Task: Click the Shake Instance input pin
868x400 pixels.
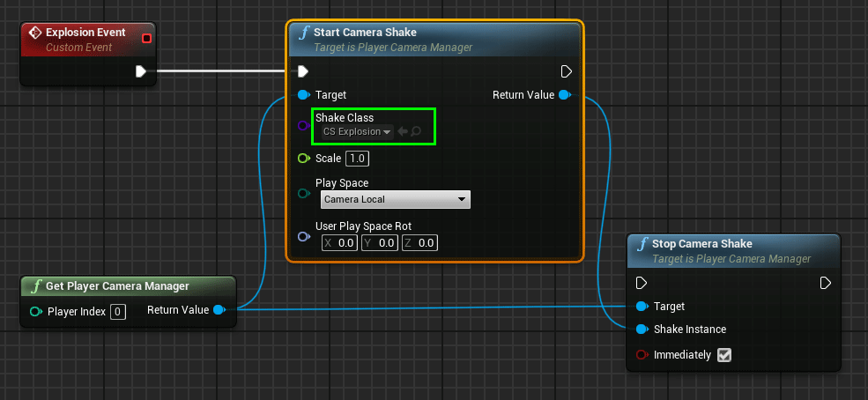Action: 642,330
